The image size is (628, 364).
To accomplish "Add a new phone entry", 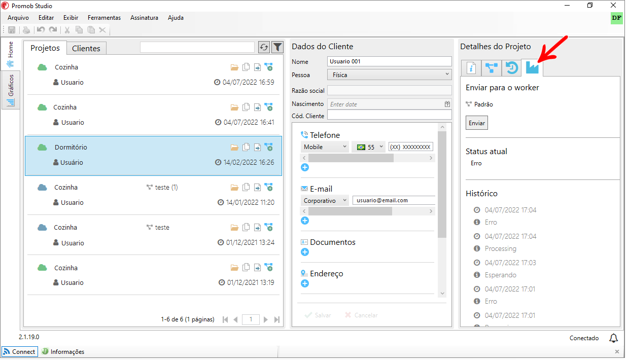I will (x=305, y=167).
